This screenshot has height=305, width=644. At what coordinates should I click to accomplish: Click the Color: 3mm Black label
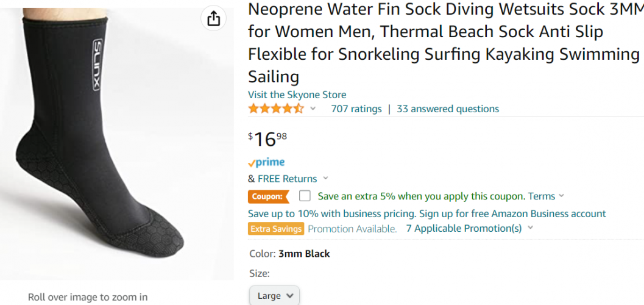click(x=289, y=254)
